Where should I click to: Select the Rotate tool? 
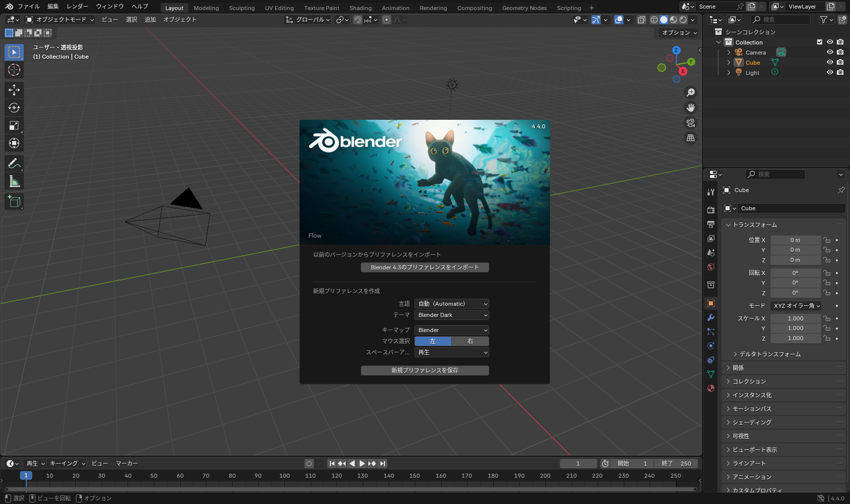(x=14, y=108)
